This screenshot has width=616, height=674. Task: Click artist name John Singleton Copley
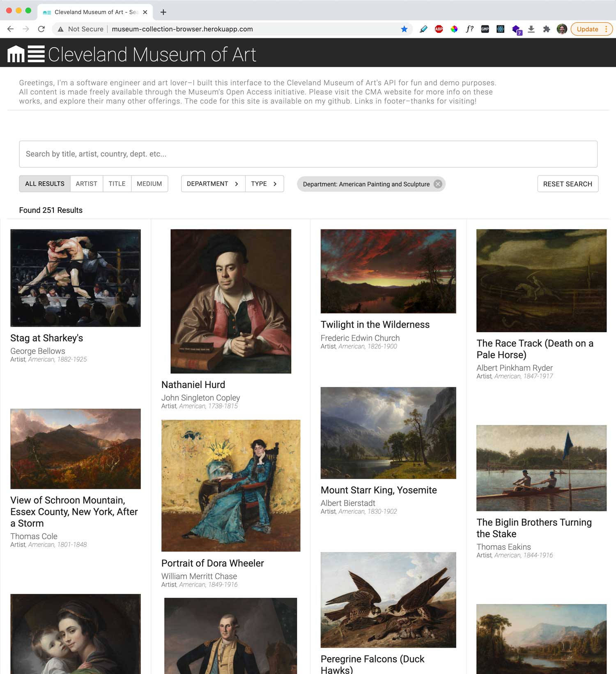coord(200,398)
